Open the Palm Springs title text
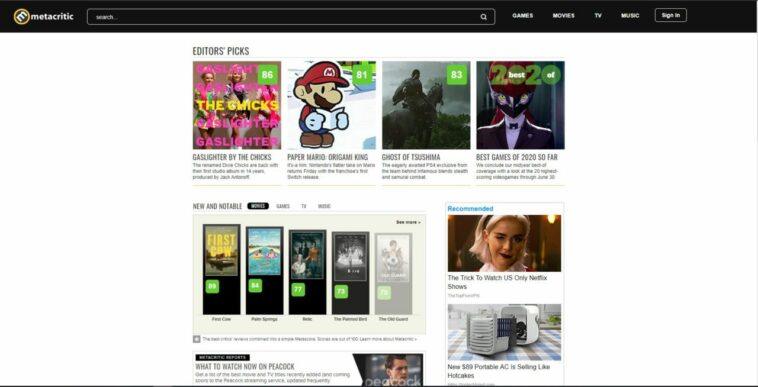Image resolution: width=758 pixels, height=387 pixels. (264, 319)
